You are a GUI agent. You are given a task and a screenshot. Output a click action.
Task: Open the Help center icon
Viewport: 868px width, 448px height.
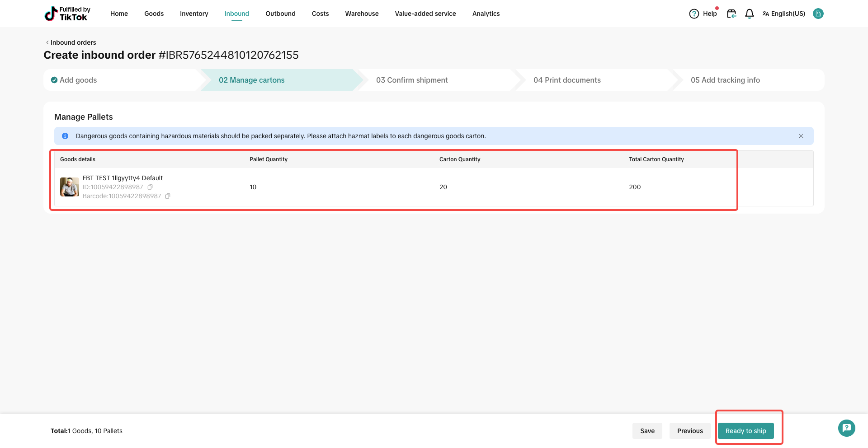[694, 14]
